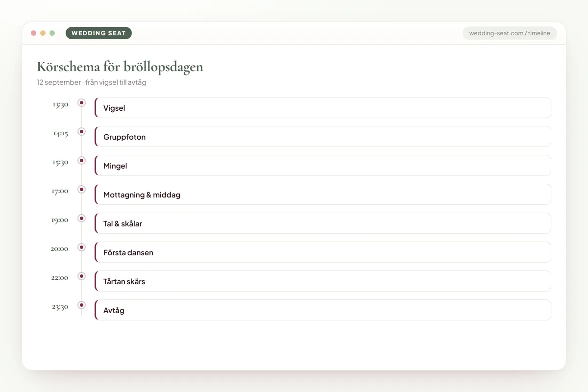
Task: Click the timeline dot at 20:00
Action: tap(81, 247)
